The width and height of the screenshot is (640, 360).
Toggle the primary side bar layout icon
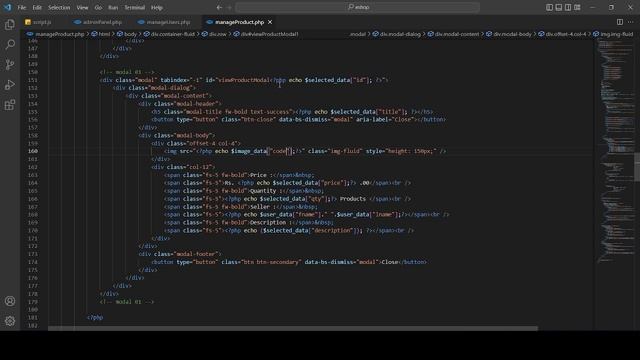pos(549,7)
